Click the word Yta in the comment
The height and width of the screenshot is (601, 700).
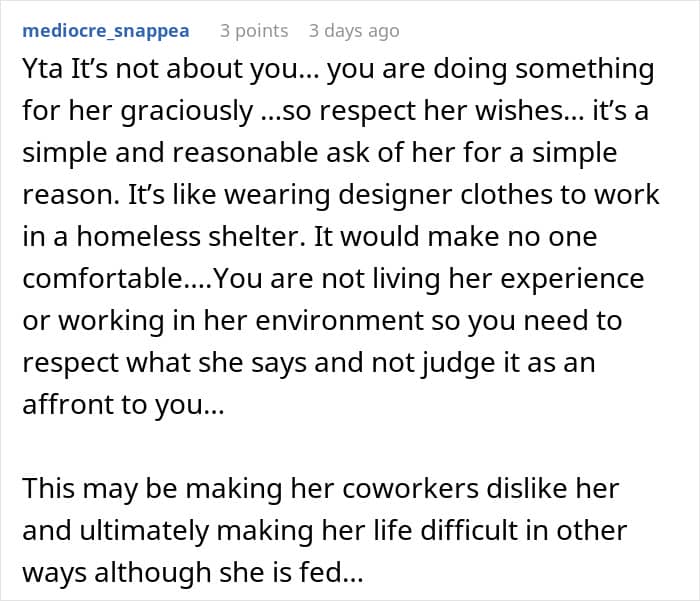click(x=42, y=69)
